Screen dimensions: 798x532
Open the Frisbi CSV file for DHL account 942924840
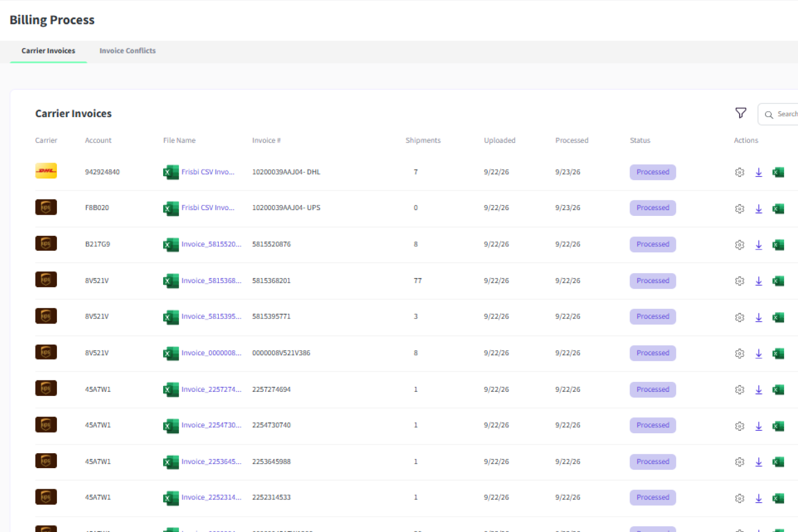[x=207, y=172]
